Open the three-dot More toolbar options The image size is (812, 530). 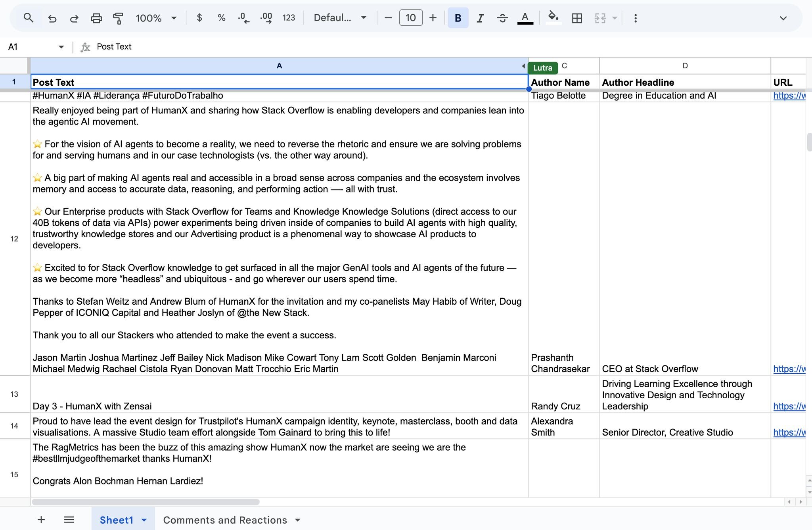[x=635, y=18]
